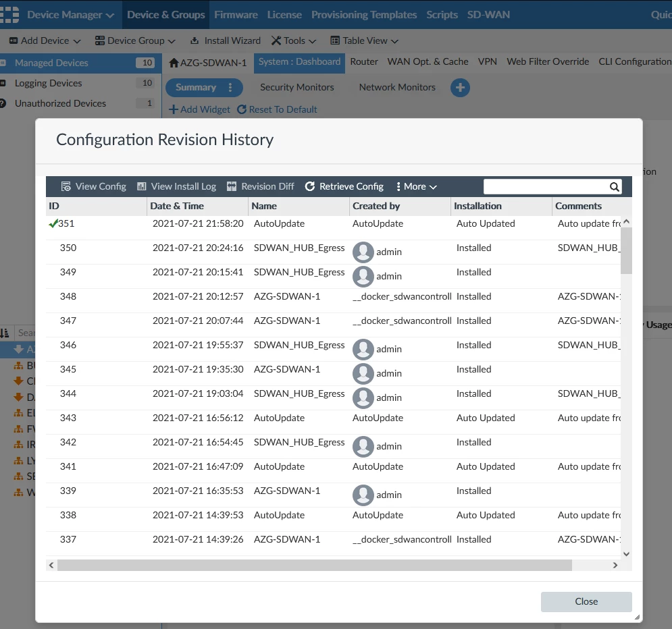Click the Install Wizard icon
The image size is (672, 629).
click(x=195, y=40)
